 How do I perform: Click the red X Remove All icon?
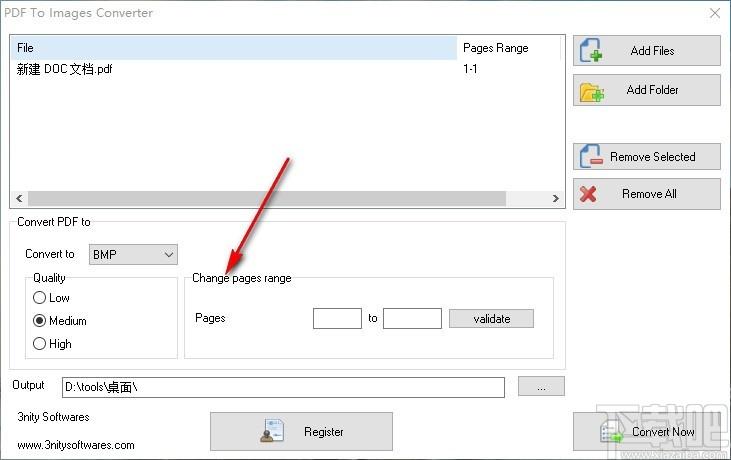tap(588, 193)
